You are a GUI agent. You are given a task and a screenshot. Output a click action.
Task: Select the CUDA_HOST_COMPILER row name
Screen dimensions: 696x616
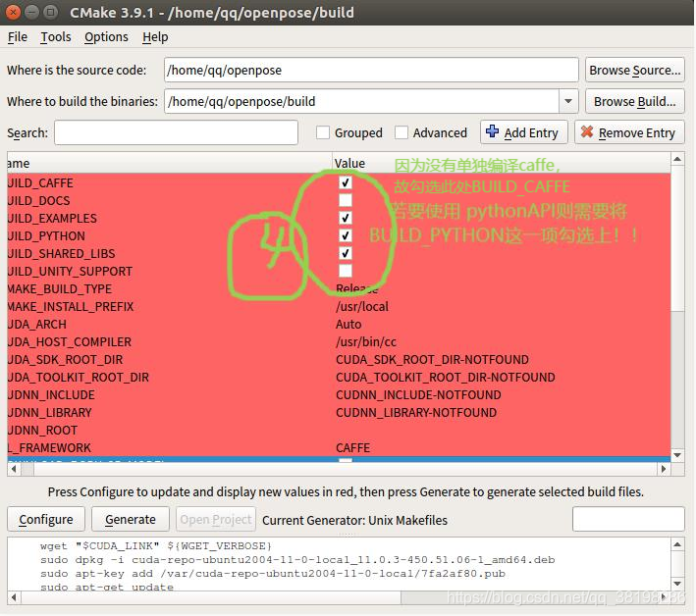click(70, 342)
